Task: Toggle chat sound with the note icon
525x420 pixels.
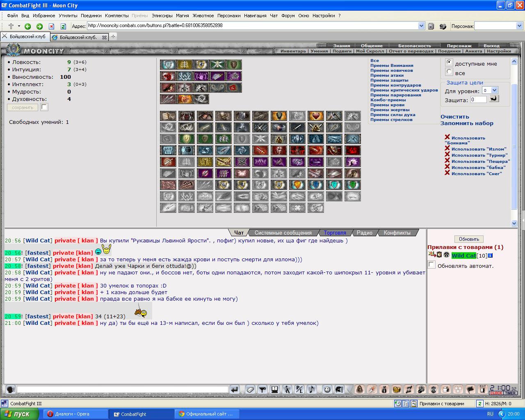Action: [x=312, y=390]
